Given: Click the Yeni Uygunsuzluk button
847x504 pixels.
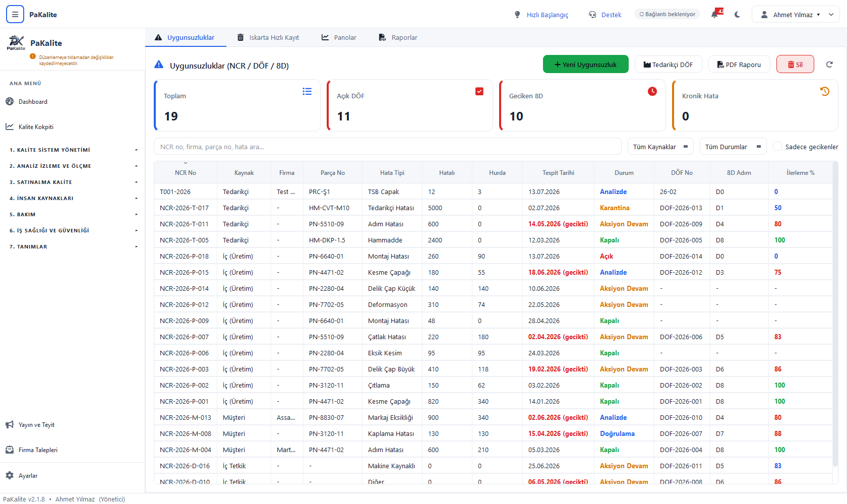Looking at the screenshot, I should pos(585,64).
